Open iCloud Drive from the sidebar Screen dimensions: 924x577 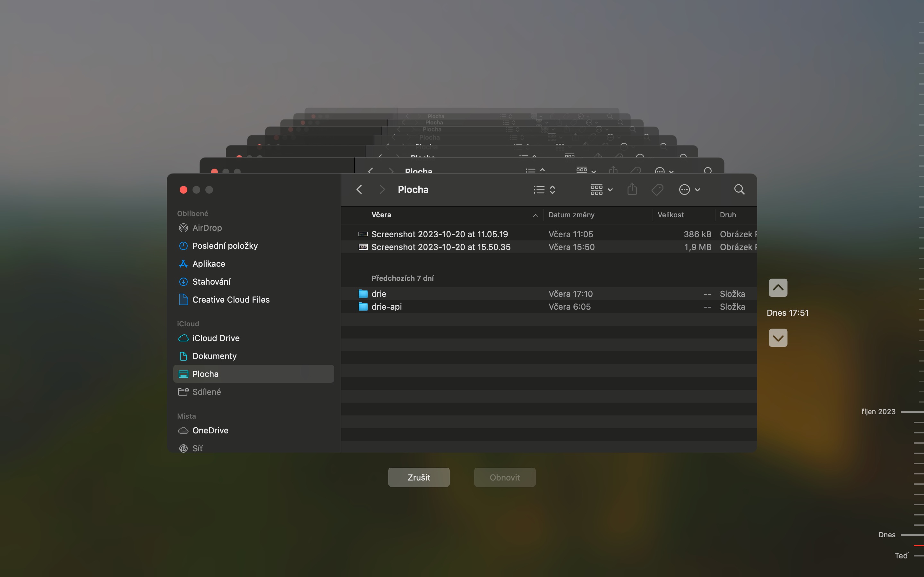coord(216,338)
